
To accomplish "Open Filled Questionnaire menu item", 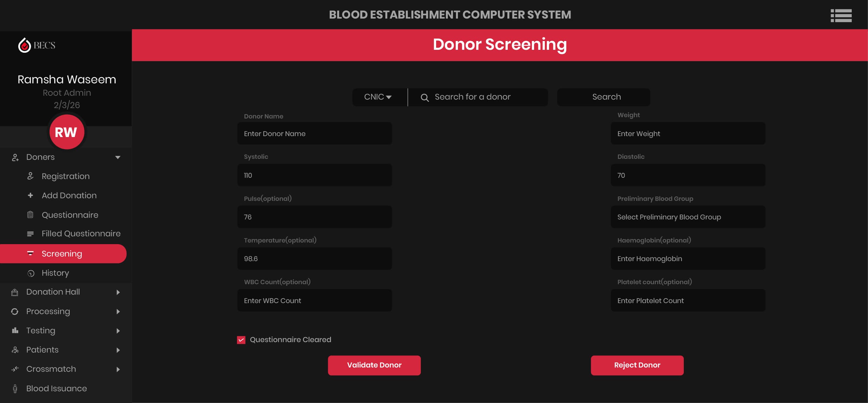I will coord(81,233).
